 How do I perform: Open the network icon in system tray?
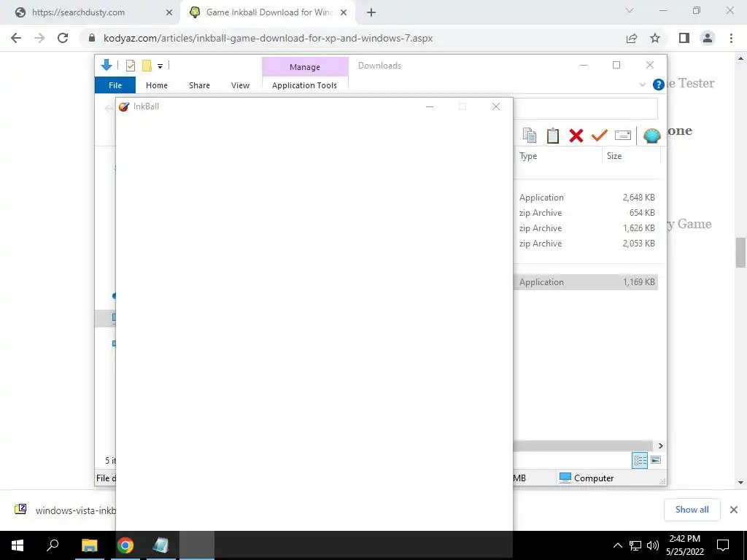tap(635, 545)
